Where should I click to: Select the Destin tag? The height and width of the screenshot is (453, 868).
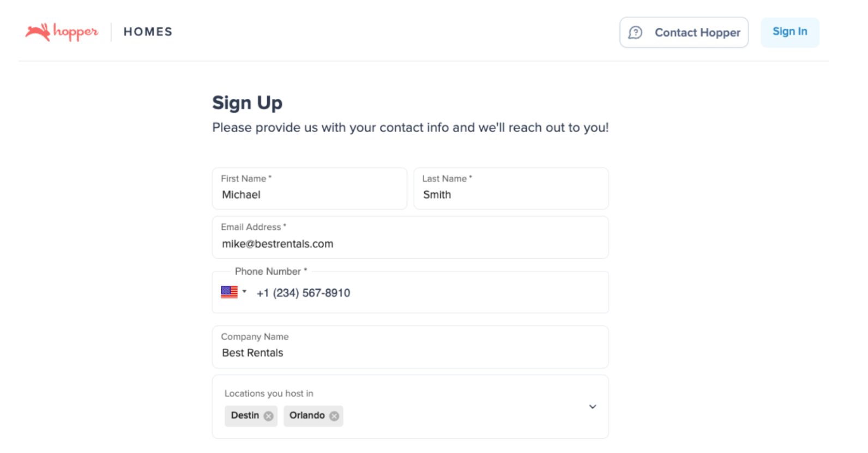tap(244, 415)
